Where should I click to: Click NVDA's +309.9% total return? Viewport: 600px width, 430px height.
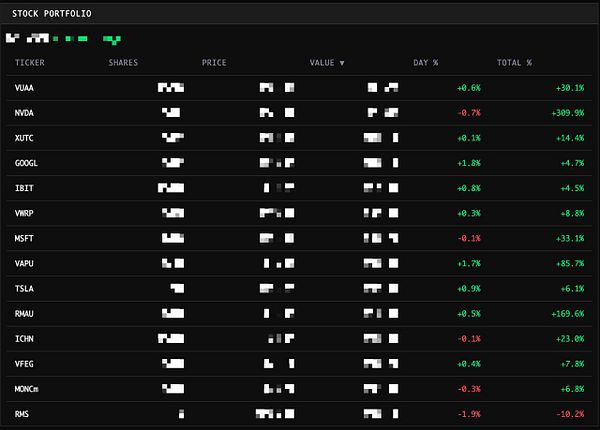[568, 113]
